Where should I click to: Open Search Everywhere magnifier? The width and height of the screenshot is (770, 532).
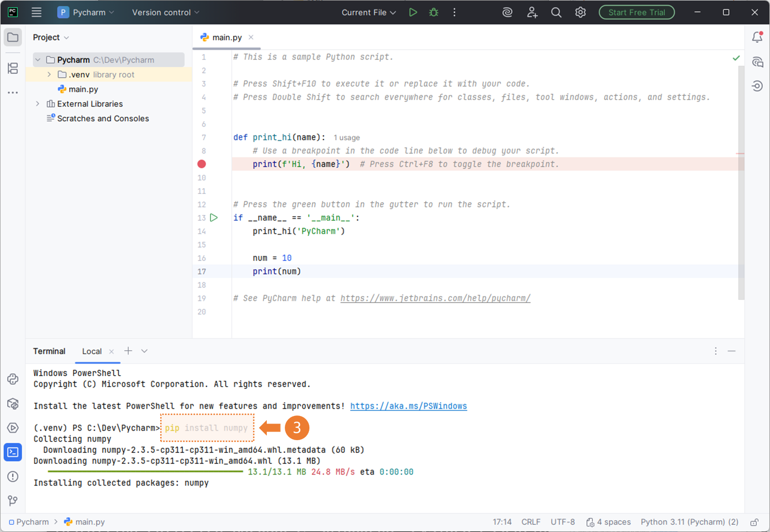pos(556,12)
